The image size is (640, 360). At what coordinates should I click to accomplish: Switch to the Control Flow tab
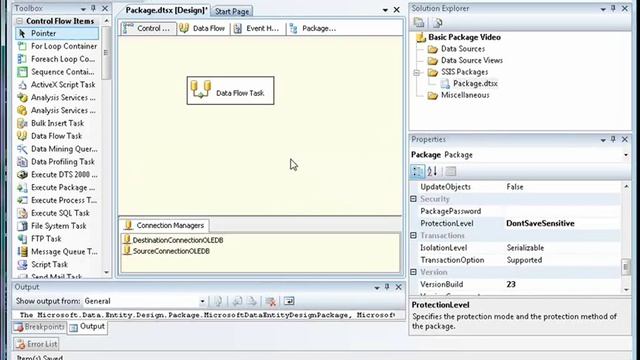pyautogui.click(x=149, y=28)
